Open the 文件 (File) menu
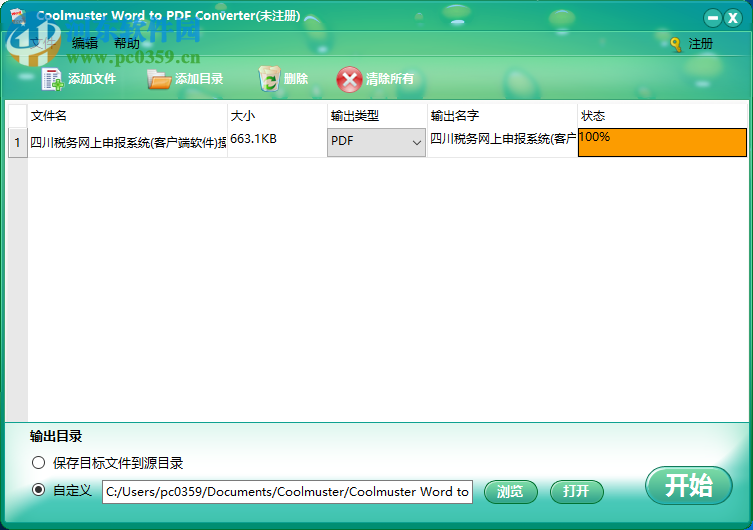 pyautogui.click(x=43, y=44)
